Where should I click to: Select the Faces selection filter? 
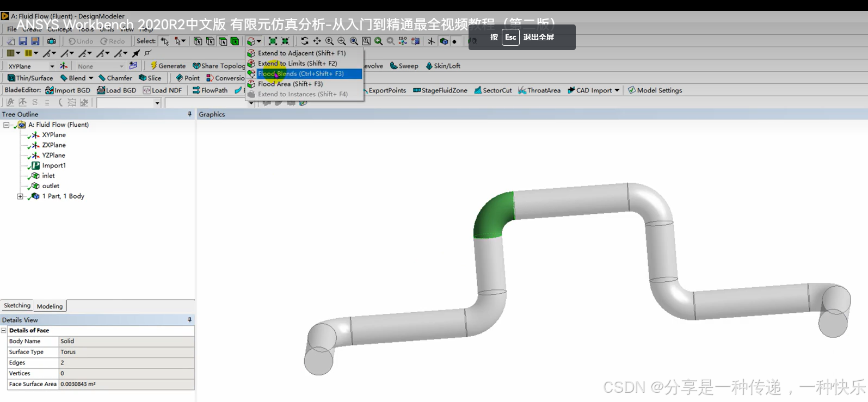223,41
